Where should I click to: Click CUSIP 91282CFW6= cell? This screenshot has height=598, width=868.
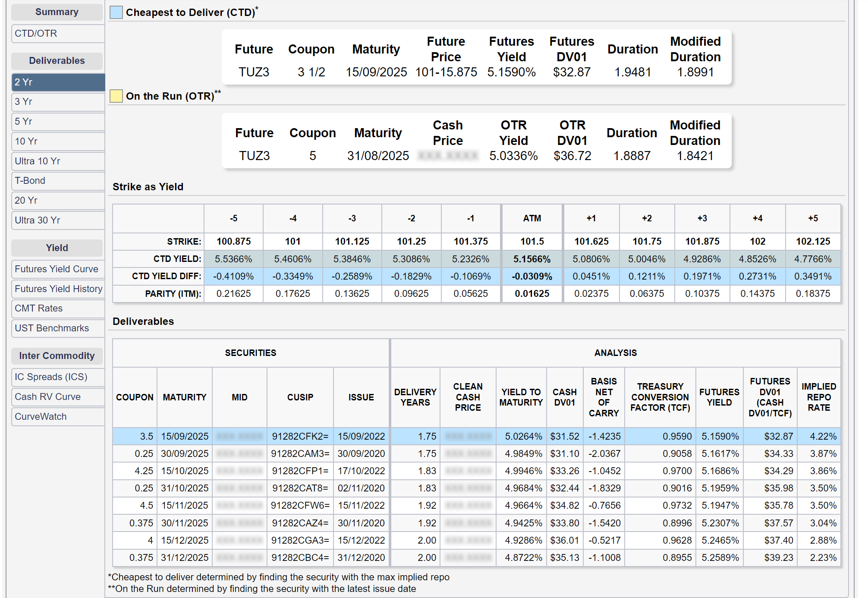tap(300, 506)
